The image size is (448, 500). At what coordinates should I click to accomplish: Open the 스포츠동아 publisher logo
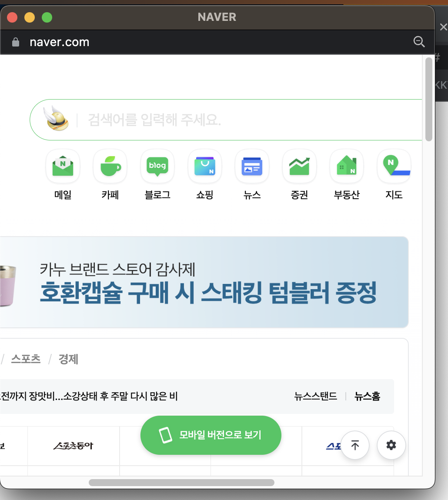[74, 446]
